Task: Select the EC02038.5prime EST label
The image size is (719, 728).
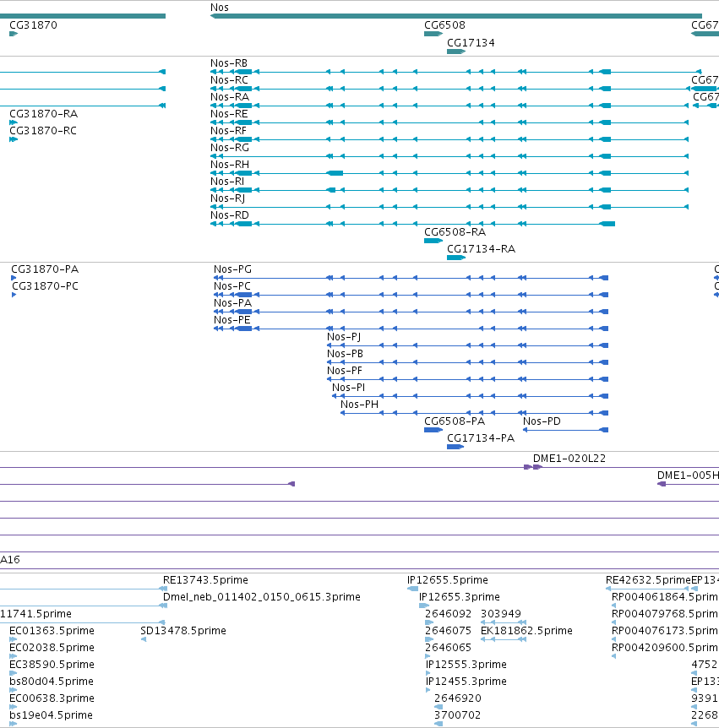Action: [52, 648]
